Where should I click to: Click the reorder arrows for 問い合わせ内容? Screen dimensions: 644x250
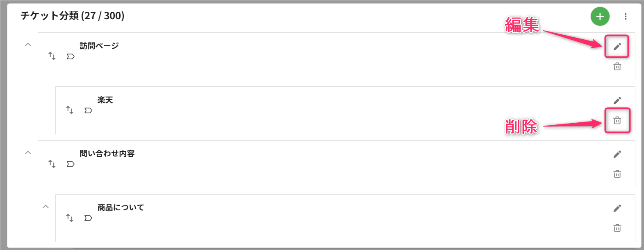[52, 164]
